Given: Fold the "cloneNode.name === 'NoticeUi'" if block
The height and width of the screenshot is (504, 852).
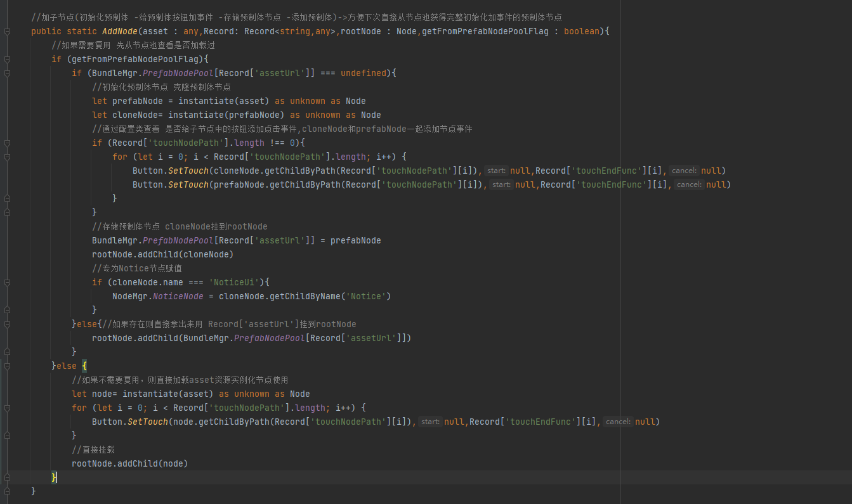Looking at the screenshot, I should (7, 282).
